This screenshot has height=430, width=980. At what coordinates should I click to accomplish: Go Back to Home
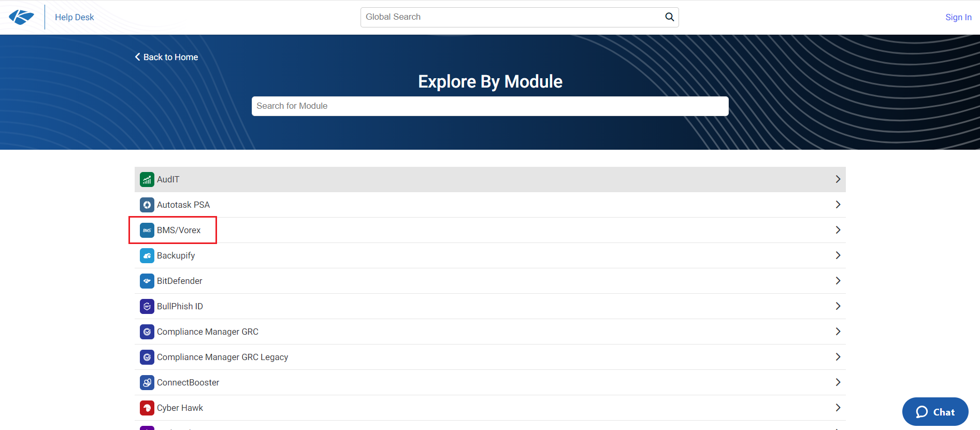pos(167,57)
